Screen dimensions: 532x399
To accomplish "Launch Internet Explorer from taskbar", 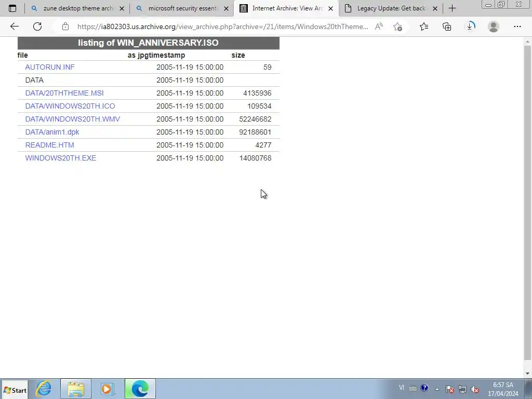I will click(x=44, y=389).
